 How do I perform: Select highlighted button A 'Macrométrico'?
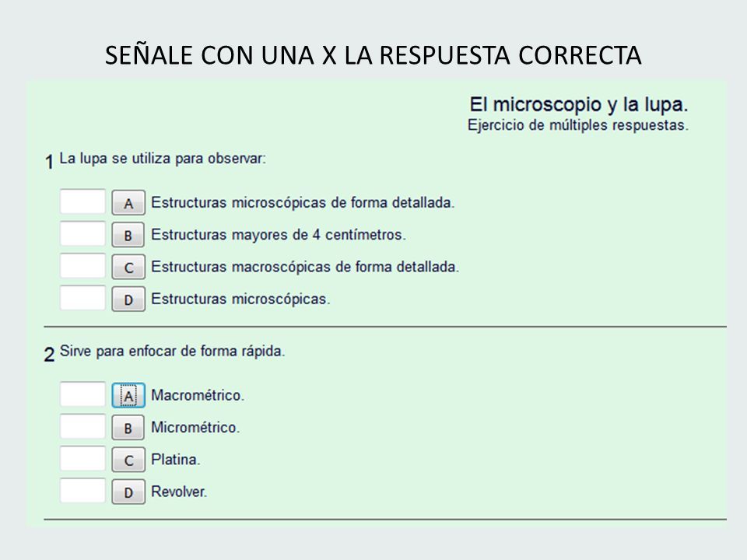(128, 396)
